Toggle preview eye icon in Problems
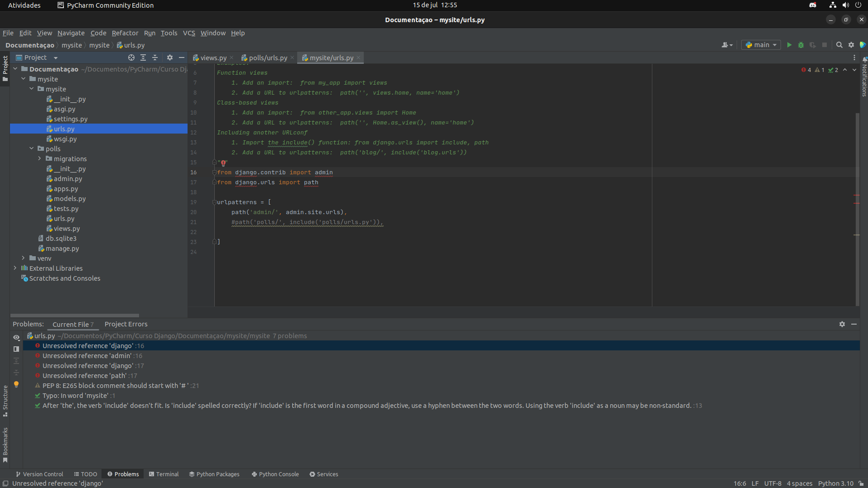The image size is (868, 488). pyautogui.click(x=16, y=337)
